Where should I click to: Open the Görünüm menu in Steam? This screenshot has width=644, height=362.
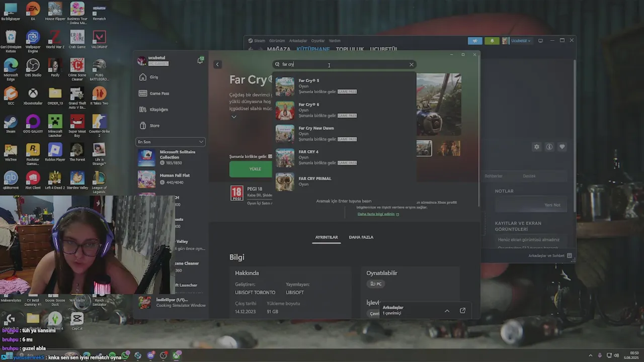[x=277, y=41]
